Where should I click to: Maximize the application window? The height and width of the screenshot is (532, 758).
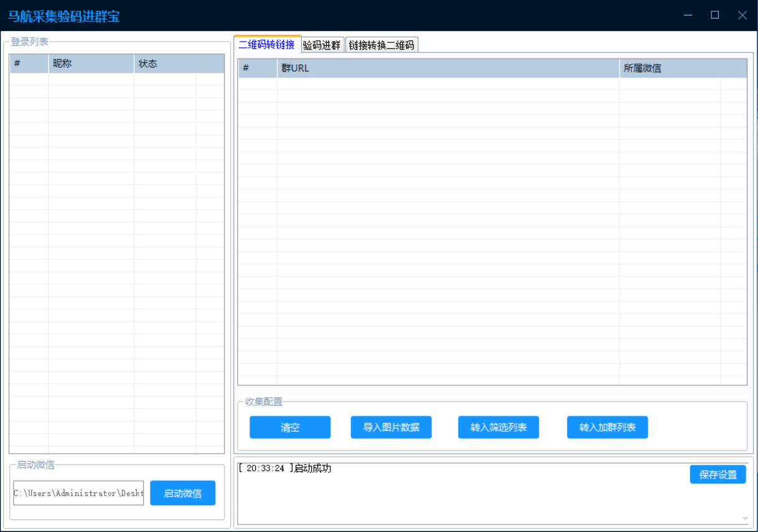(715, 15)
